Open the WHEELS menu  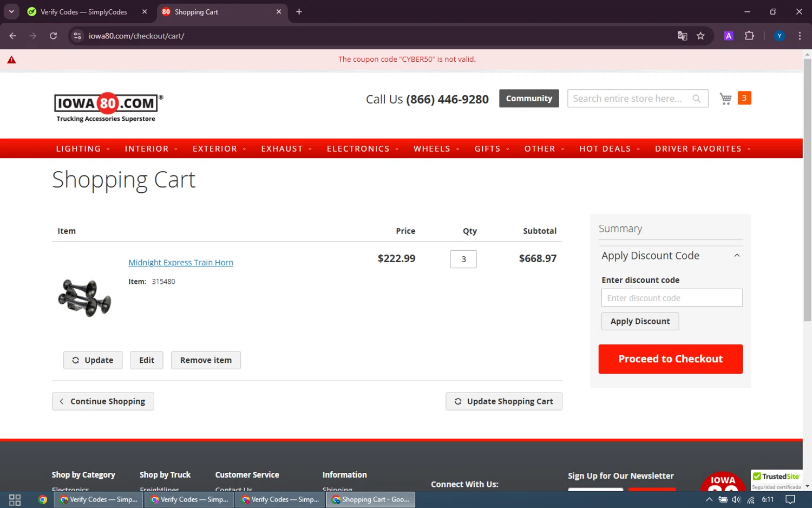coord(436,148)
